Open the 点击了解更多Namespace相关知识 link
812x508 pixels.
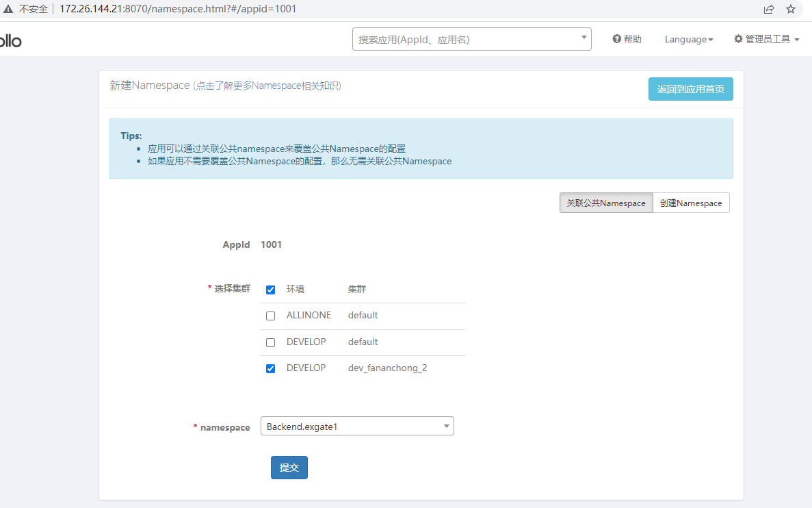(x=267, y=85)
